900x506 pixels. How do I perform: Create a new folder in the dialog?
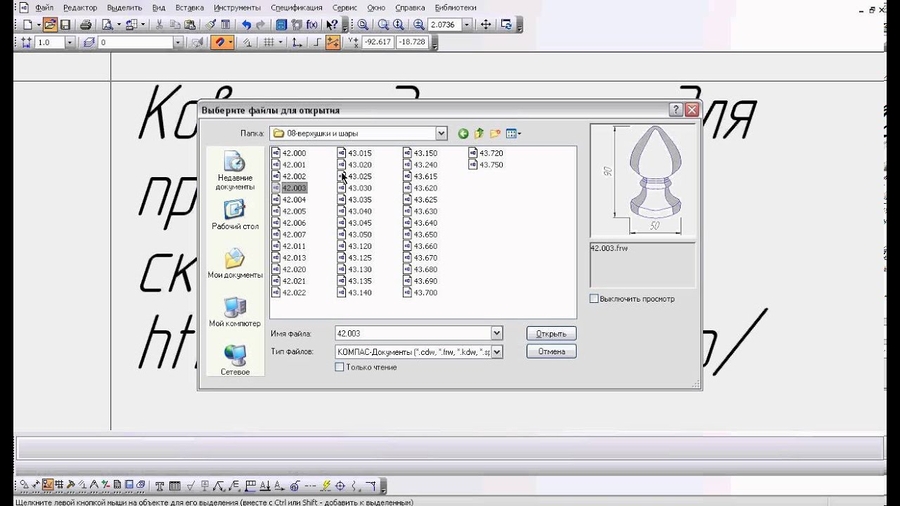(495, 133)
